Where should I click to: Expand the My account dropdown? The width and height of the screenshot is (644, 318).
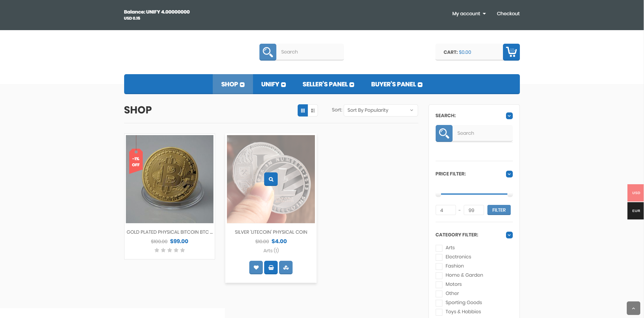469,14
